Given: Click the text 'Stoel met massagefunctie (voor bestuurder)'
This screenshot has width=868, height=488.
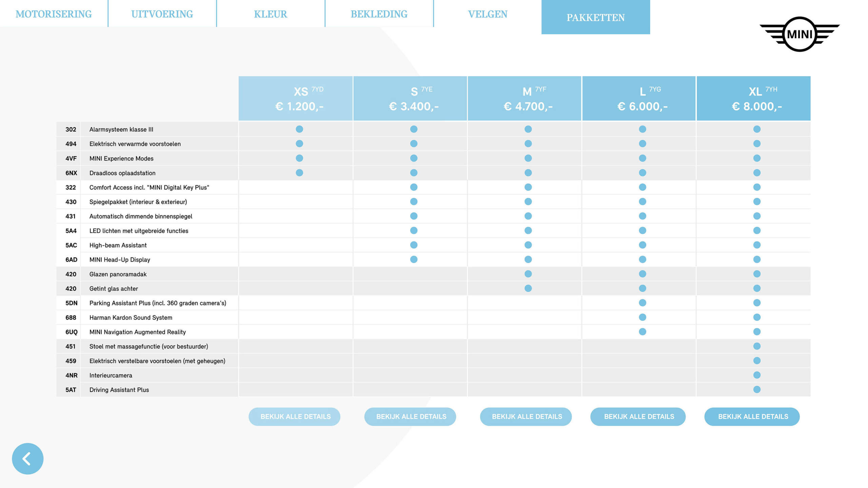Looking at the screenshot, I should [x=149, y=347].
